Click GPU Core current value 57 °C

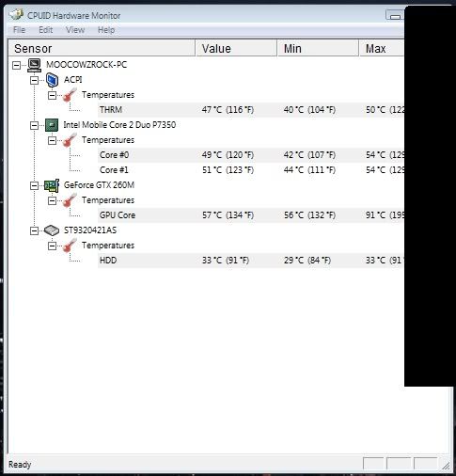[x=228, y=215]
